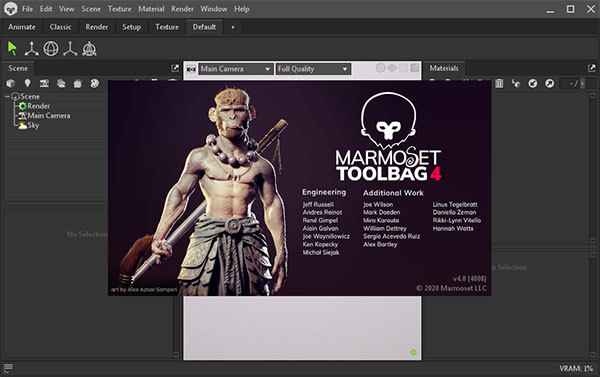This screenshot has width=600, height=377.
Task: Click the cursor-and-sphere icon in Materials toolbar
Action: (516, 83)
